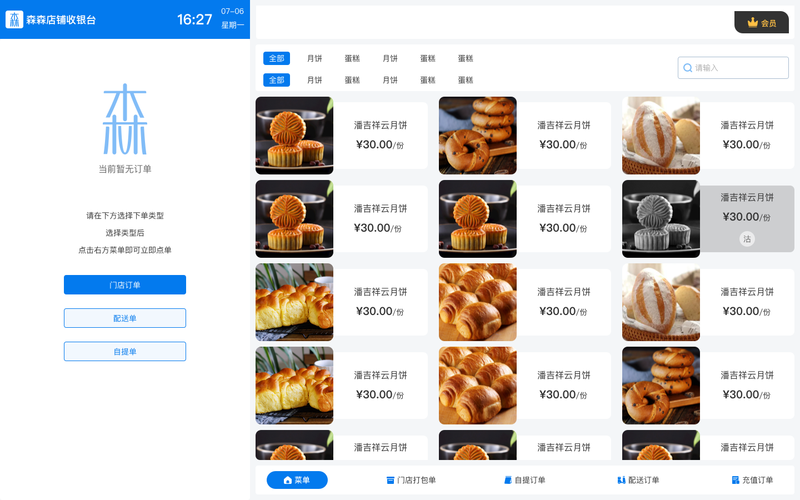This screenshot has height=500, width=800.
Task: Pick the croissant rolls thumbnail in the fourth row
Action: pyautogui.click(x=478, y=386)
